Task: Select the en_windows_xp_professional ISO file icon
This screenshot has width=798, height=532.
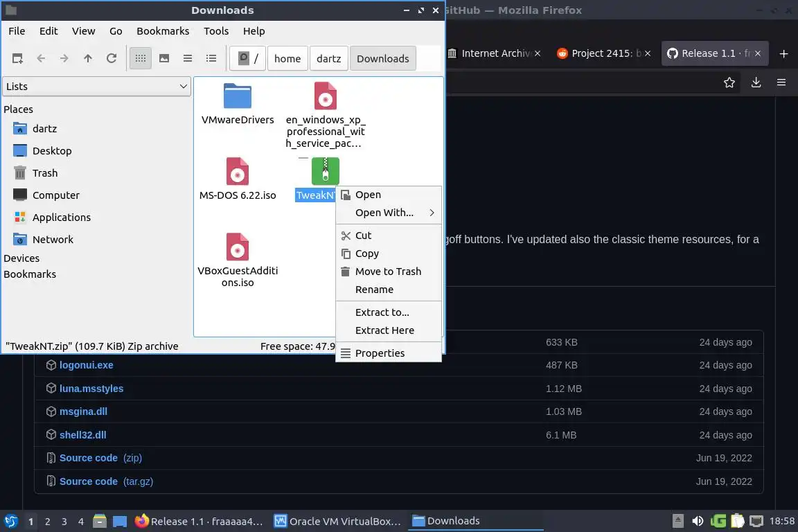Action: (x=325, y=96)
